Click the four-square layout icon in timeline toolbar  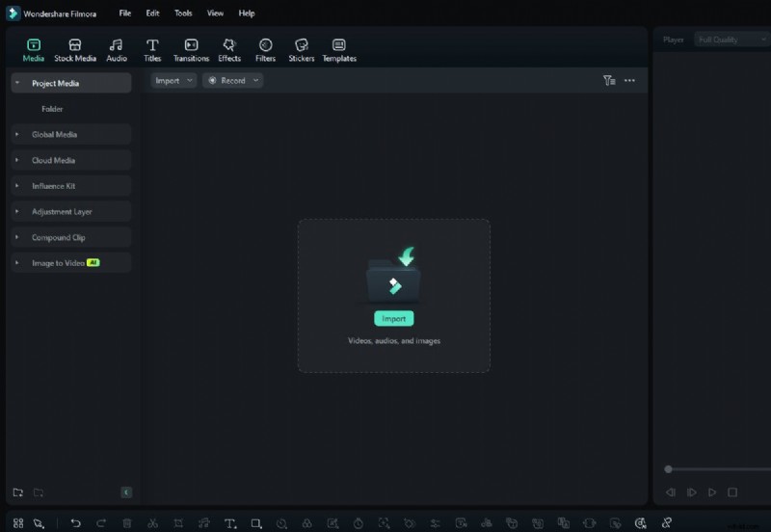(x=18, y=523)
